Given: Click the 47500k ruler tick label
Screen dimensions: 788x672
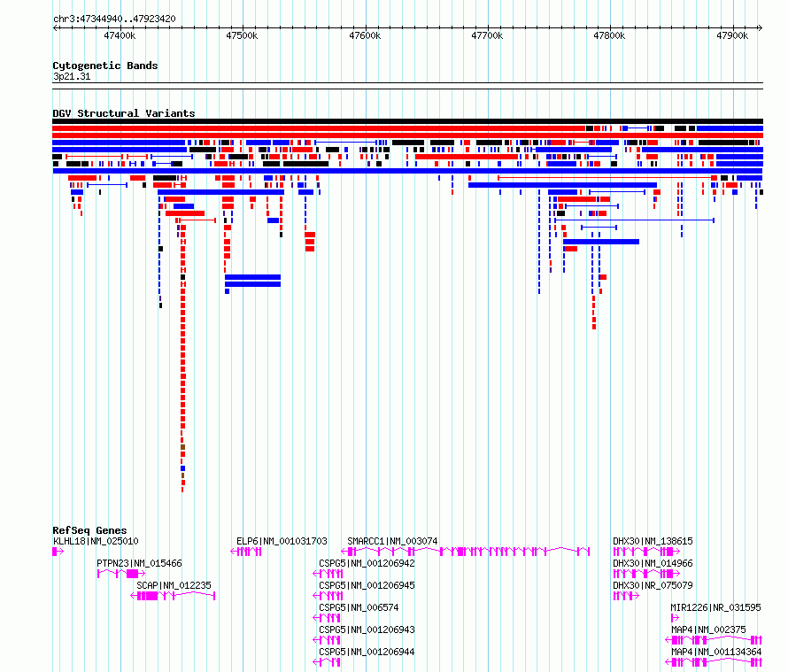Looking at the screenshot, I should pos(242,35).
